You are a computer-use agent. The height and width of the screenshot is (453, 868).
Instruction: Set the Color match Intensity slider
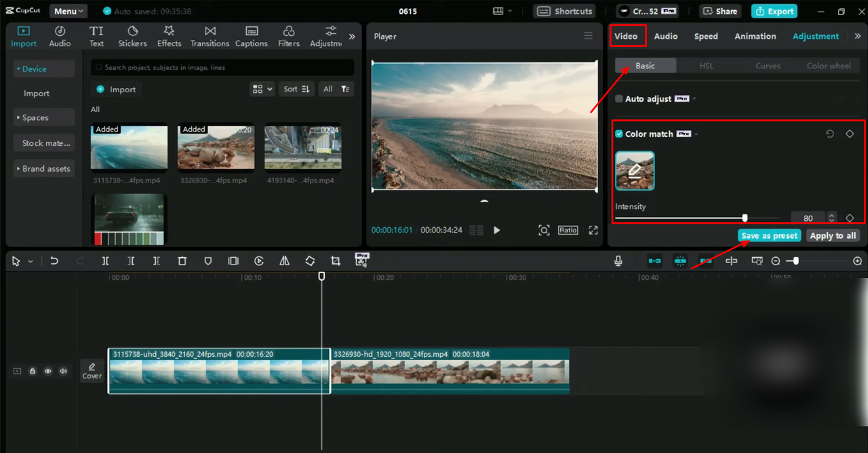point(697,218)
